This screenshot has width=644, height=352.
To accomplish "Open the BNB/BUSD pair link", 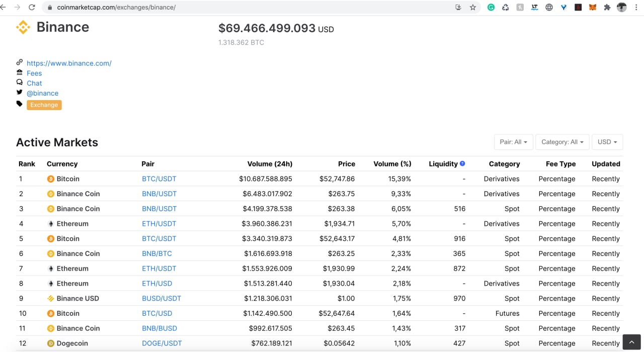I will [x=159, y=328].
